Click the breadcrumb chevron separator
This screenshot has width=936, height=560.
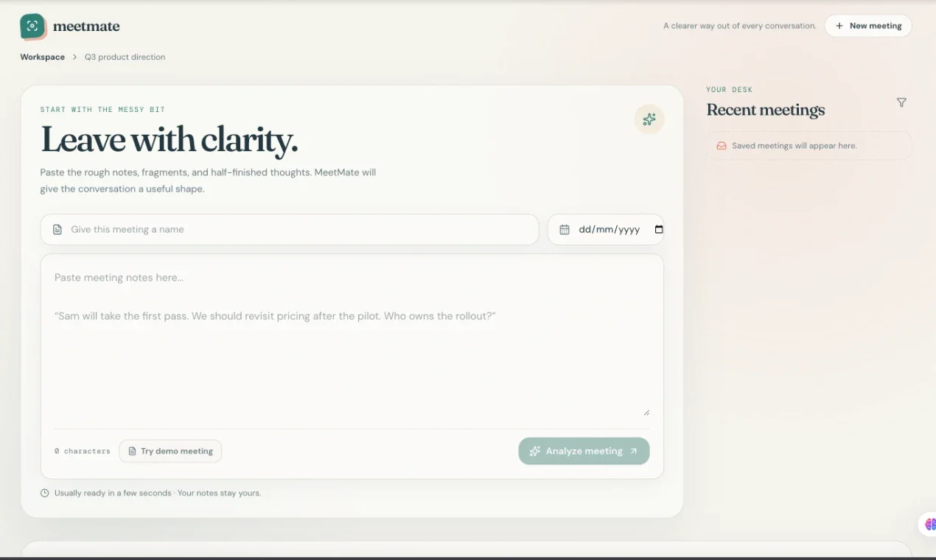74,57
